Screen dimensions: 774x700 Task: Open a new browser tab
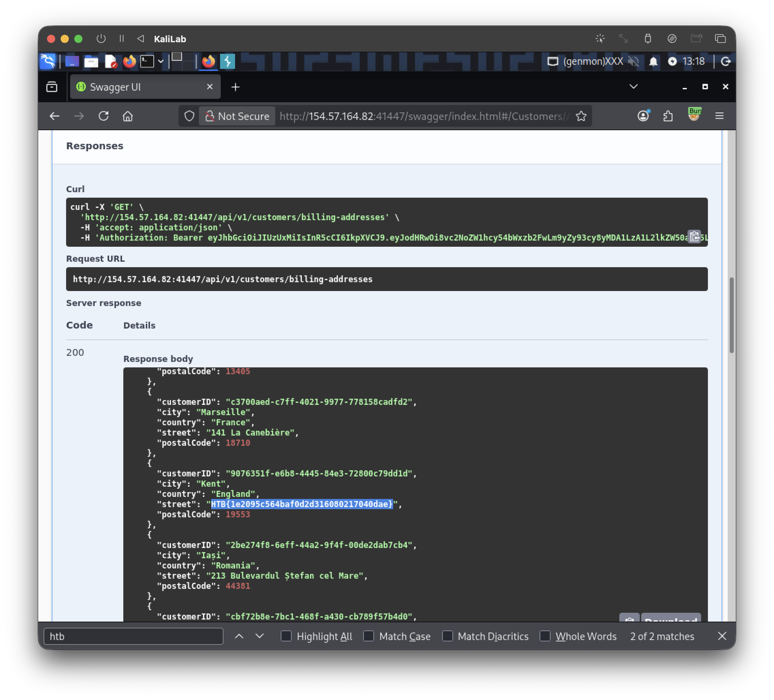[x=235, y=87]
